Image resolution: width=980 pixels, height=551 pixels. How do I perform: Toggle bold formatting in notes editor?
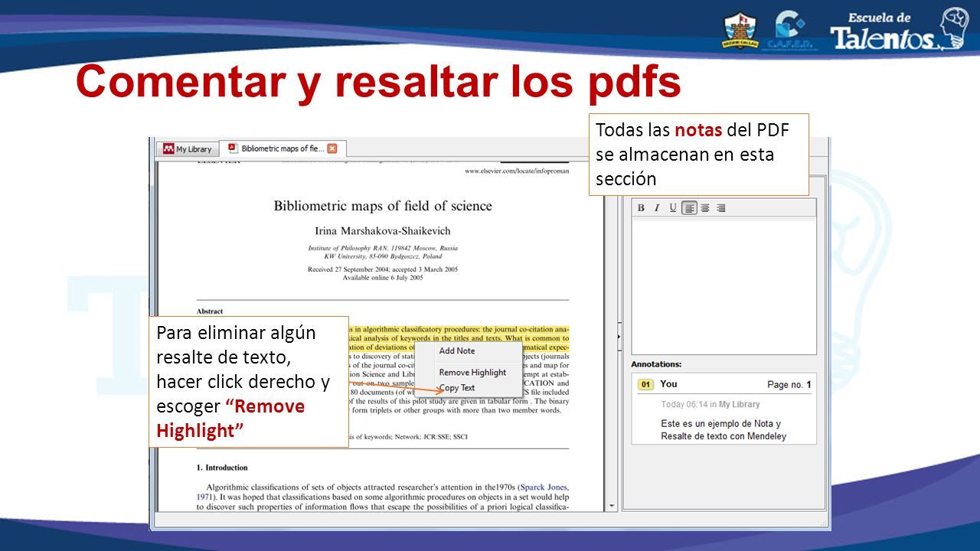[x=641, y=208]
